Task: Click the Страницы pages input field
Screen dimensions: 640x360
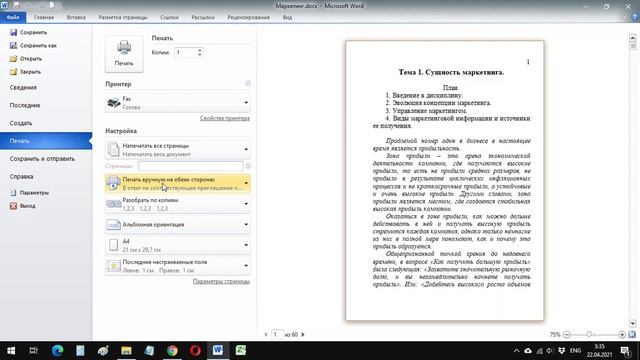Action: (x=190, y=166)
